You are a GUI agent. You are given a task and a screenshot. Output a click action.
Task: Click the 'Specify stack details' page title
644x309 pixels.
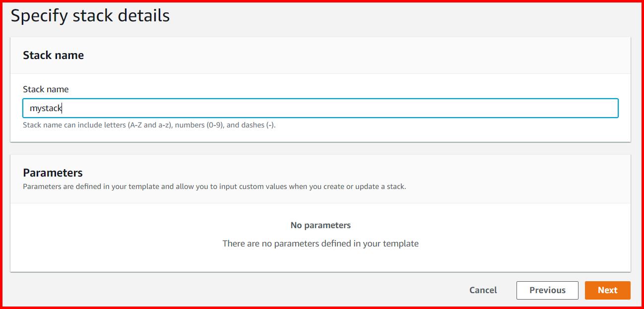click(90, 15)
